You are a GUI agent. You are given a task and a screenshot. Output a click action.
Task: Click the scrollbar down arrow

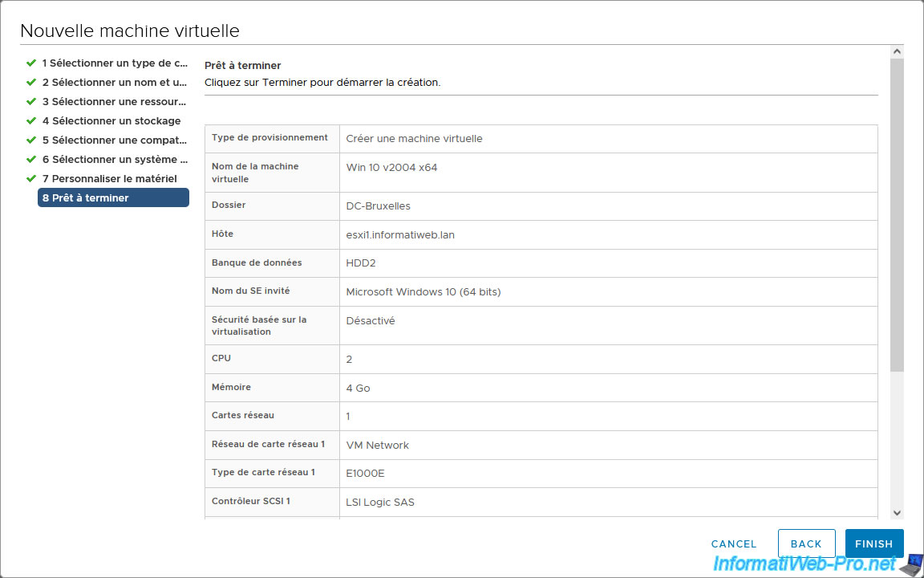pyautogui.click(x=897, y=513)
